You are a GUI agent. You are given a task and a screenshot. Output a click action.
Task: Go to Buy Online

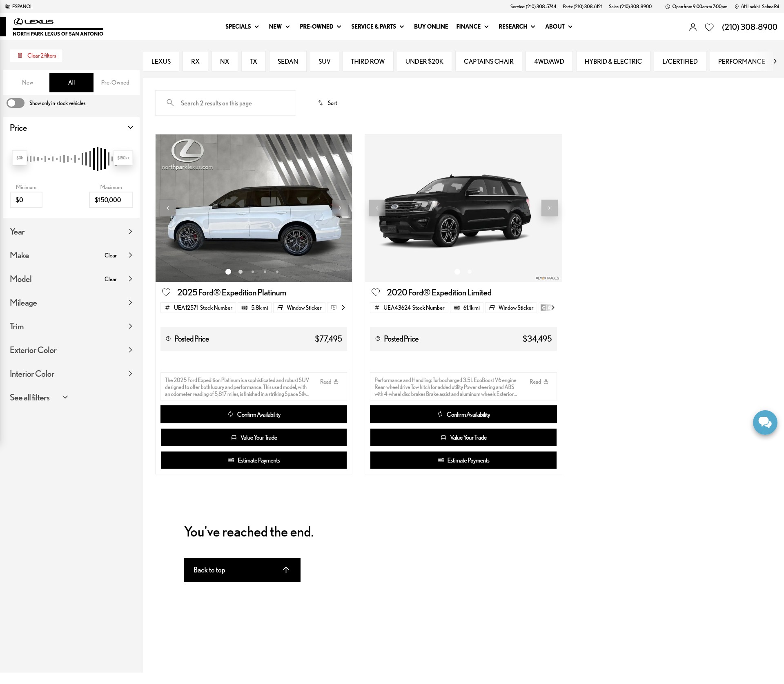[431, 27]
